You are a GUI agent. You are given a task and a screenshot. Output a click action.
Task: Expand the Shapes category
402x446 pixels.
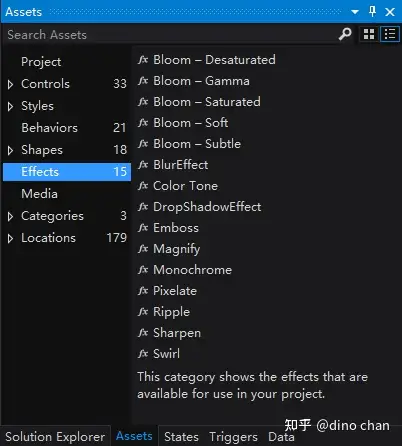click(x=10, y=150)
